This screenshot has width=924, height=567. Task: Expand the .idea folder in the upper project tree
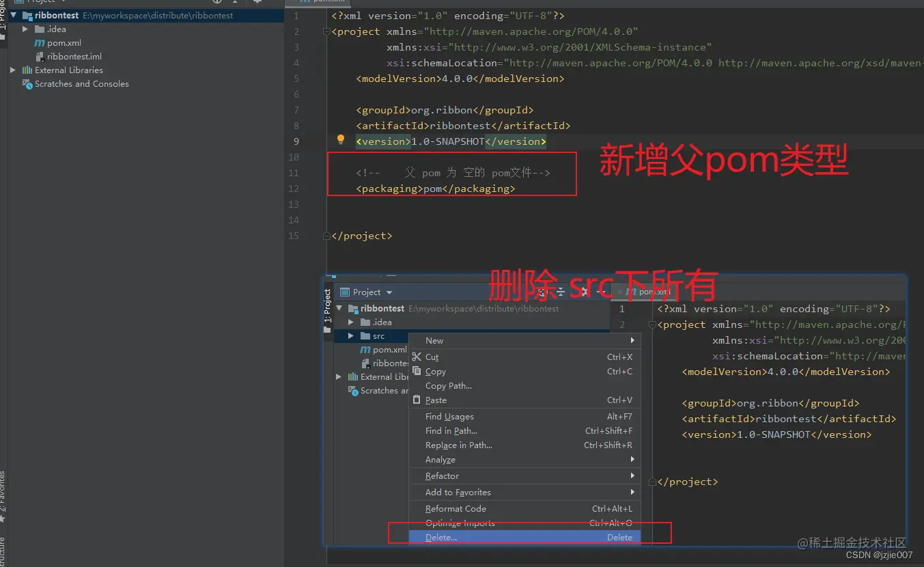[x=25, y=29]
